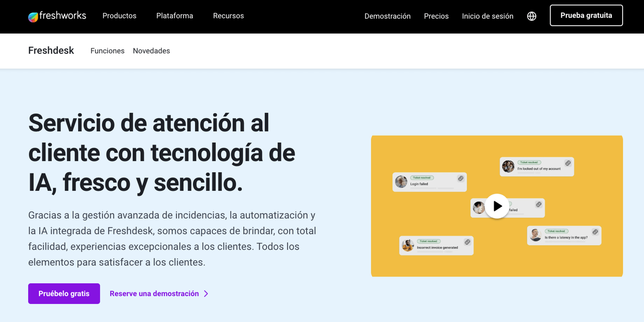Go to Demostración page
The width and height of the screenshot is (644, 322).
pos(387,16)
